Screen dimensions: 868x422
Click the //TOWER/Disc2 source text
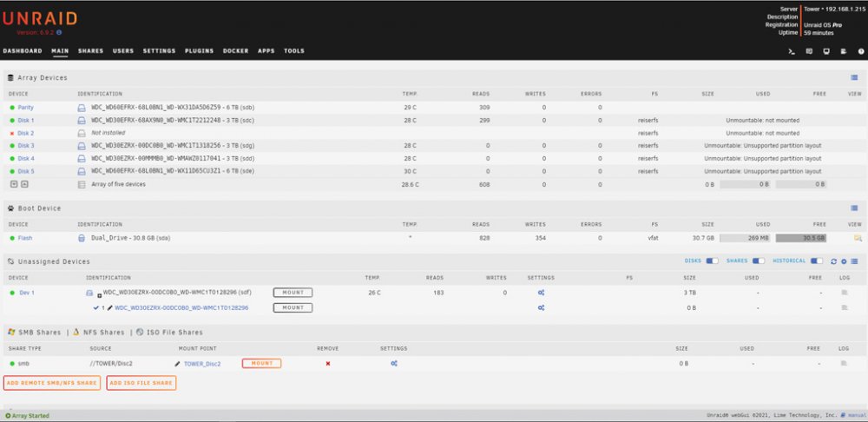pos(111,364)
